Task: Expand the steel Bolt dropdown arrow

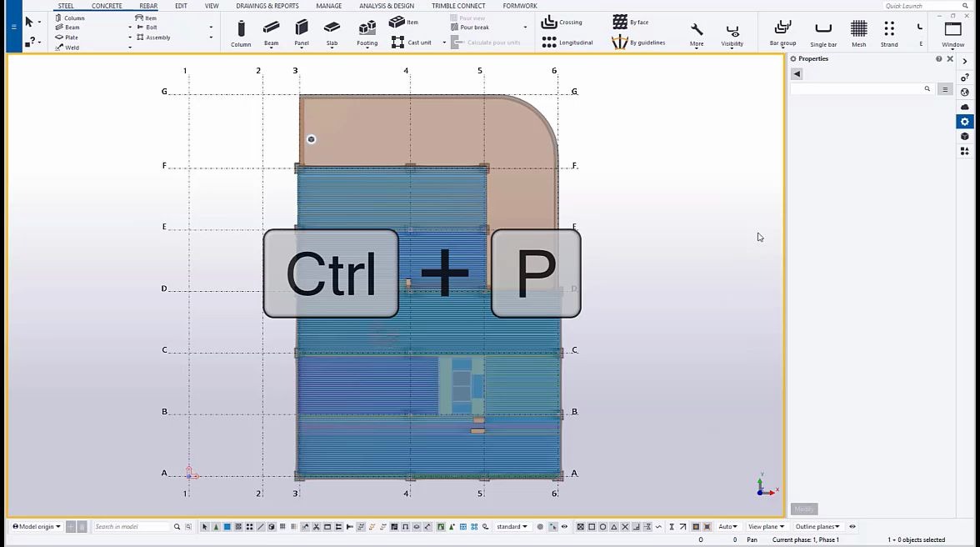Action: click(211, 28)
